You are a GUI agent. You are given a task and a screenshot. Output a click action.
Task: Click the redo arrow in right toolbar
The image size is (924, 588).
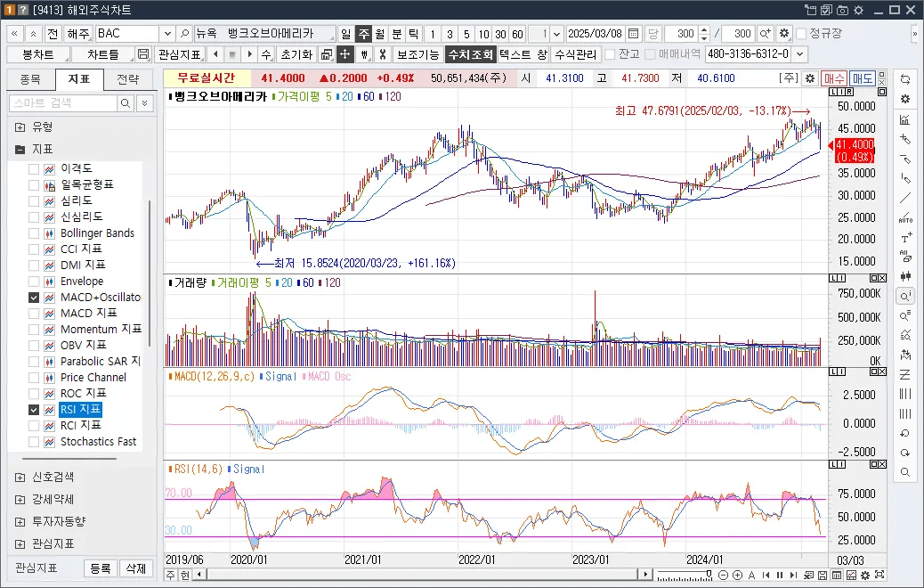905,453
